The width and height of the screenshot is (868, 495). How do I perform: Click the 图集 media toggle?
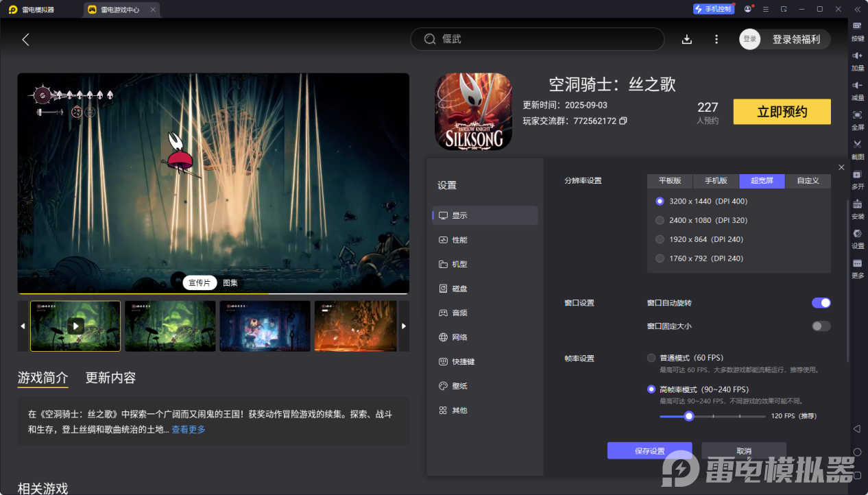[x=230, y=282]
